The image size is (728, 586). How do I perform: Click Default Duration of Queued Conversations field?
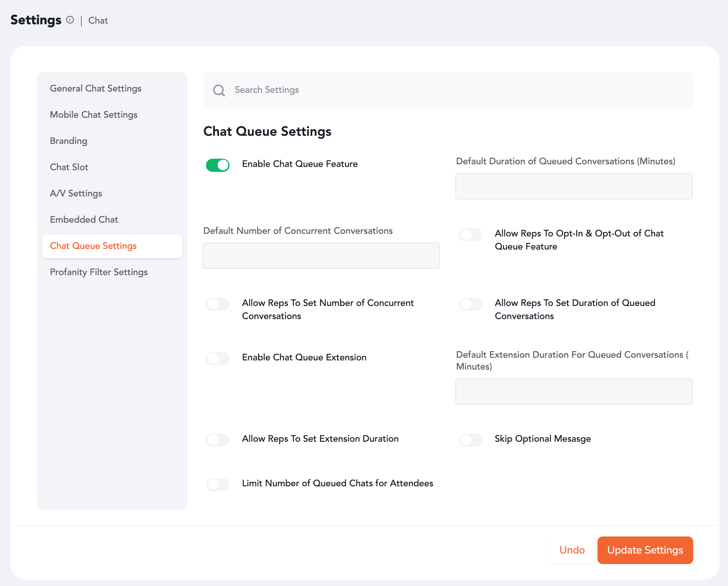tap(573, 187)
